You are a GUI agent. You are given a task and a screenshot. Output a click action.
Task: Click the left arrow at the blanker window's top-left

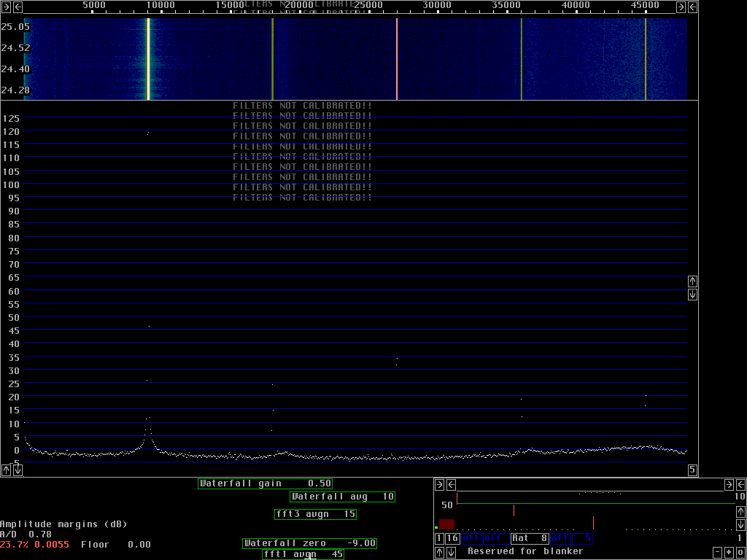coord(451,485)
